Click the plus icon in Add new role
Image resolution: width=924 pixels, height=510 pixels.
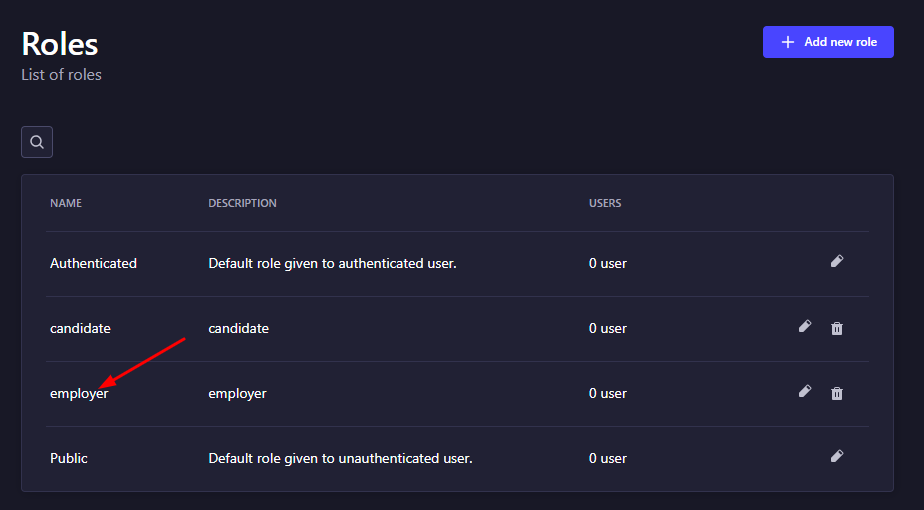788,42
